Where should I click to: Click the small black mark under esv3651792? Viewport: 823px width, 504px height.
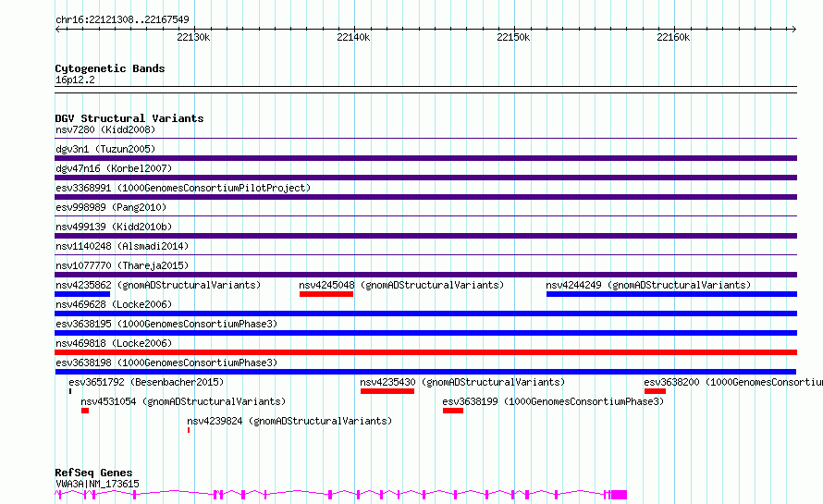tap(69, 391)
